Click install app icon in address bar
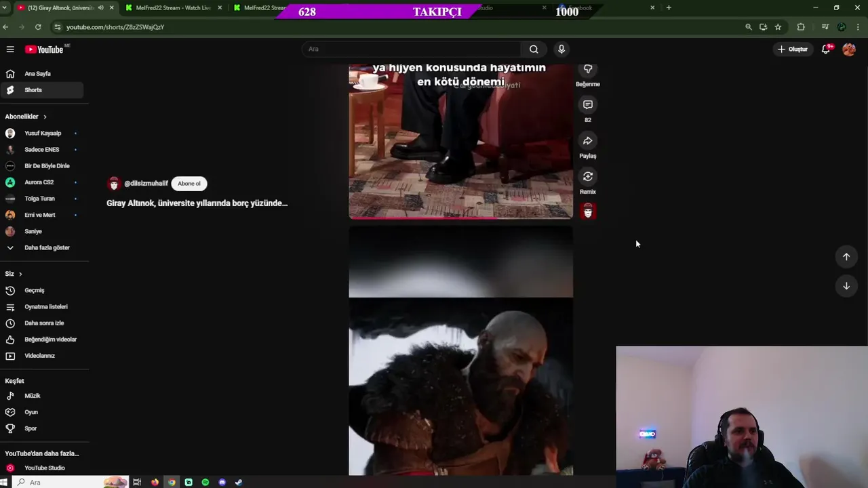The height and width of the screenshot is (488, 868). pyautogui.click(x=764, y=27)
